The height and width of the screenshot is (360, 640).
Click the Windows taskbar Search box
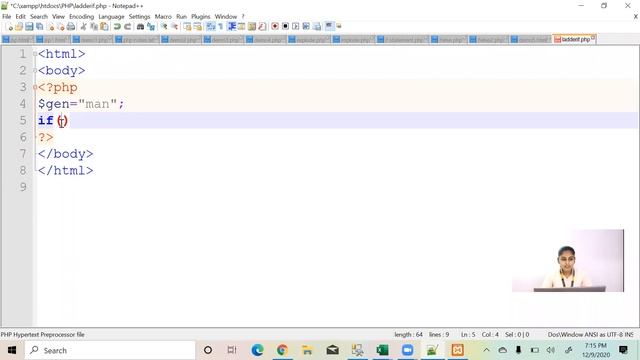pyautogui.click(x=110, y=350)
